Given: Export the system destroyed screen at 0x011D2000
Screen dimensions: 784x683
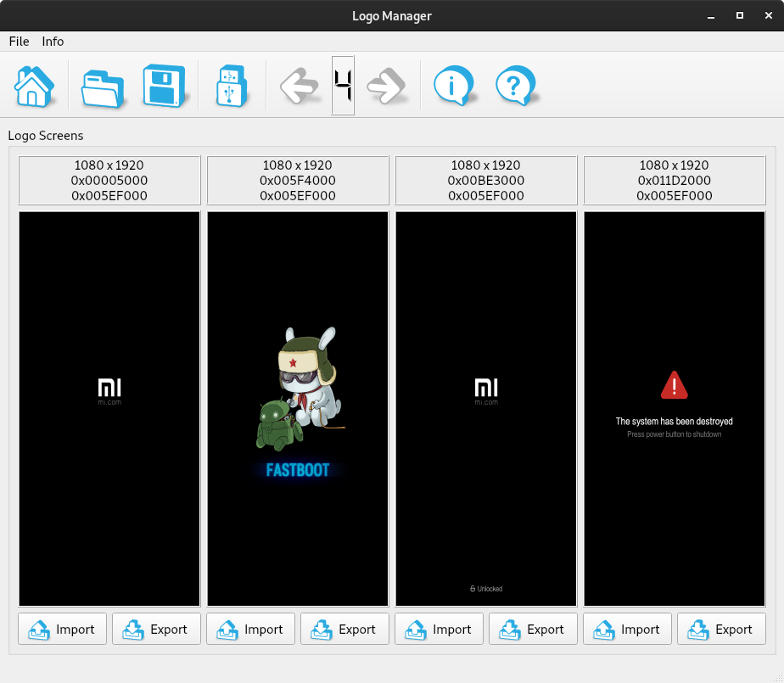Looking at the screenshot, I should (x=721, y=629).
